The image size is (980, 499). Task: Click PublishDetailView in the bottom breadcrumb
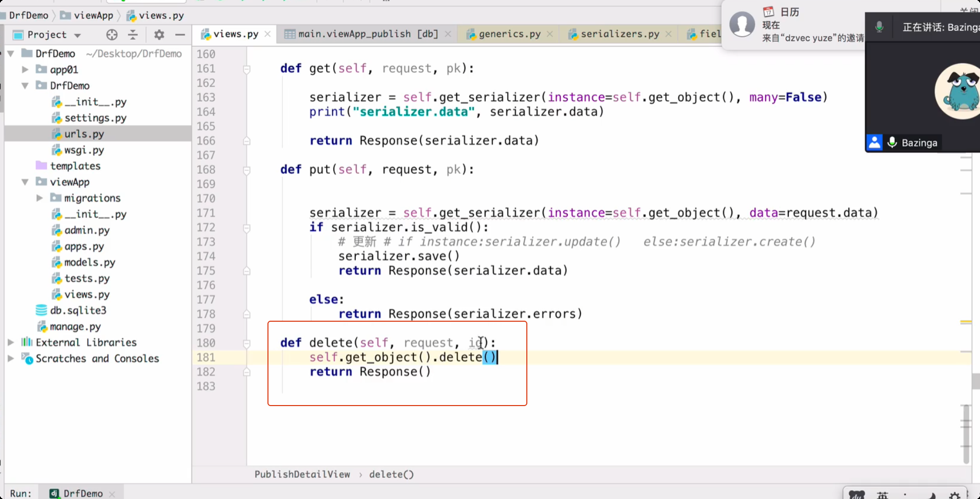(302, 474)
